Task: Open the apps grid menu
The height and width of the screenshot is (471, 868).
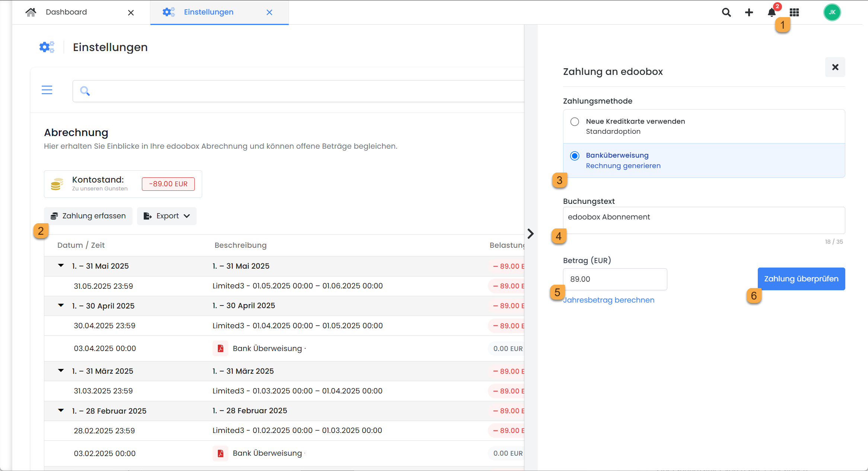Action: coord(794,12)
